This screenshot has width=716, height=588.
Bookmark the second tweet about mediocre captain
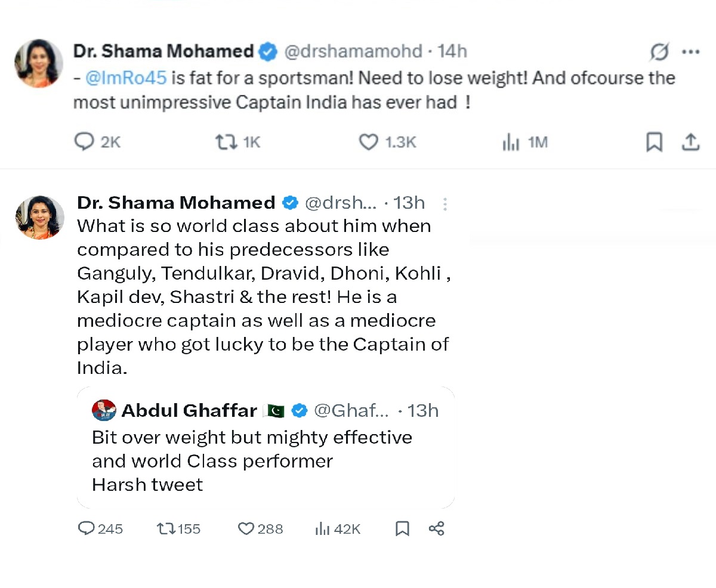(403, 528)
